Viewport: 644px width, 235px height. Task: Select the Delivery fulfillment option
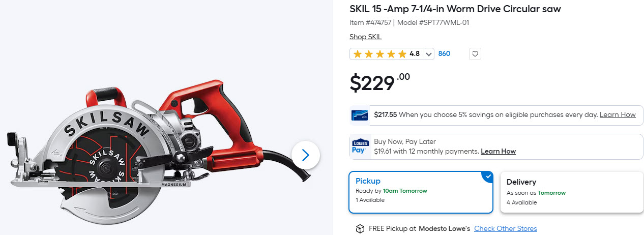coord(572,192)
